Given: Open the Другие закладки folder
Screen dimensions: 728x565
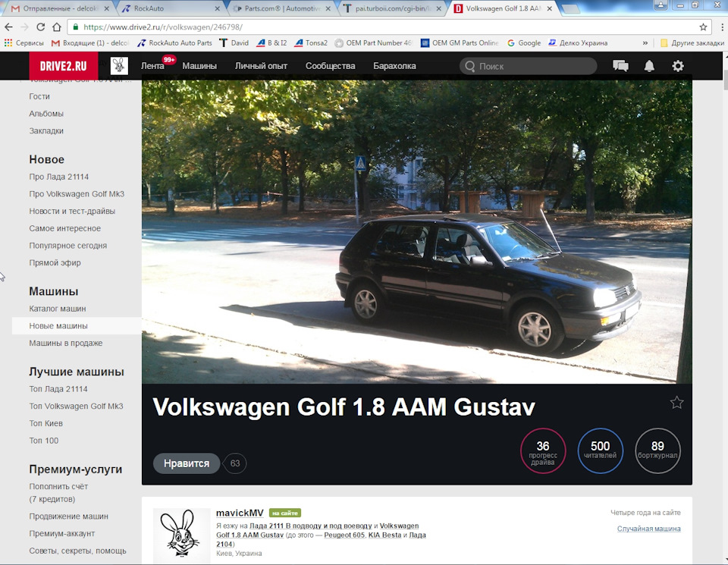Looking at the screenshot, I should pos(692,42).
